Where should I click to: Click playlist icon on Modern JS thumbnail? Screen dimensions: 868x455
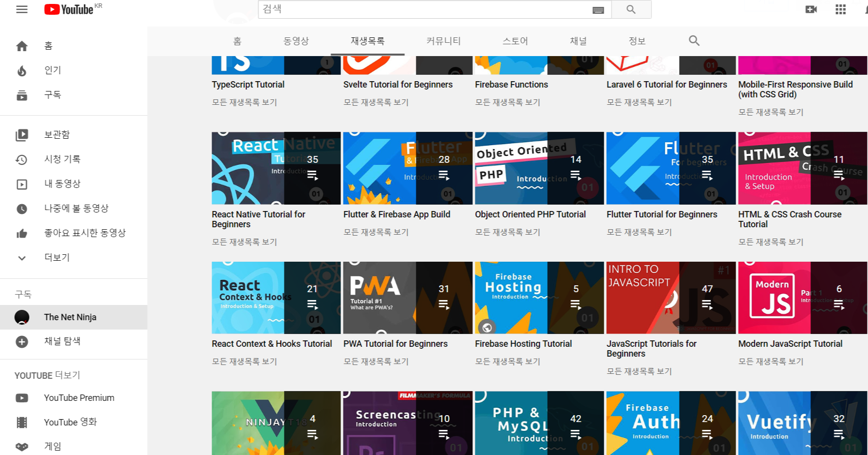839,305
